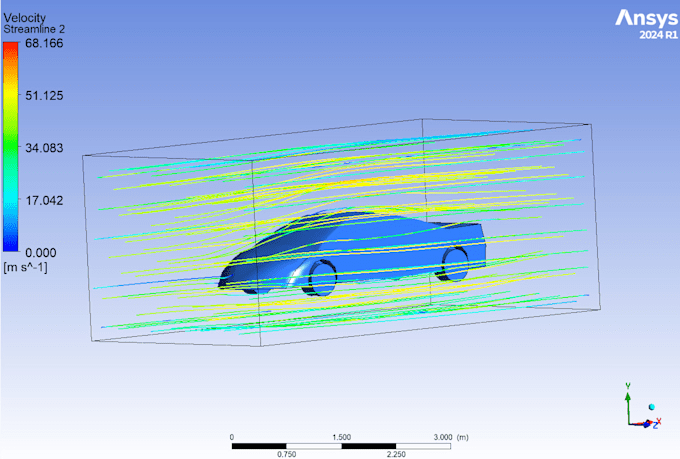Click the legend value 51.125
This screenshot has height=459, width=680.
point(44,95)
